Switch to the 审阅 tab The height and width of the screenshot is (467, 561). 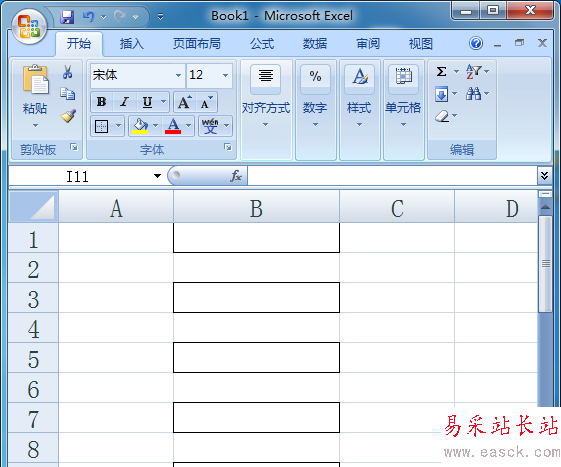[368, 44]
